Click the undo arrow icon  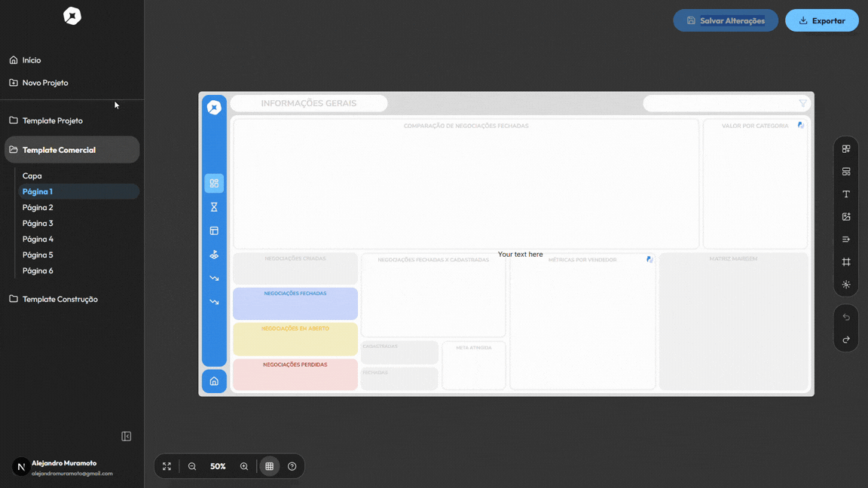click(845, 316)
